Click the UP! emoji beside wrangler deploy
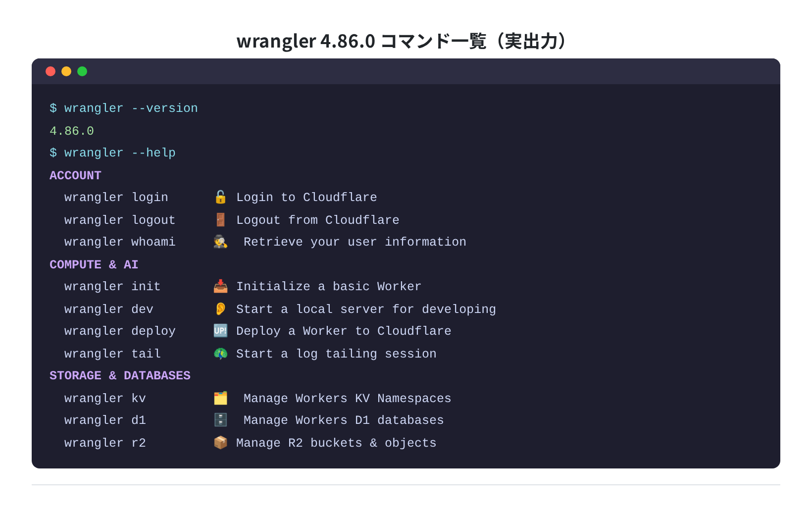Viewport: 812px width, 516px height. [220, 331]
